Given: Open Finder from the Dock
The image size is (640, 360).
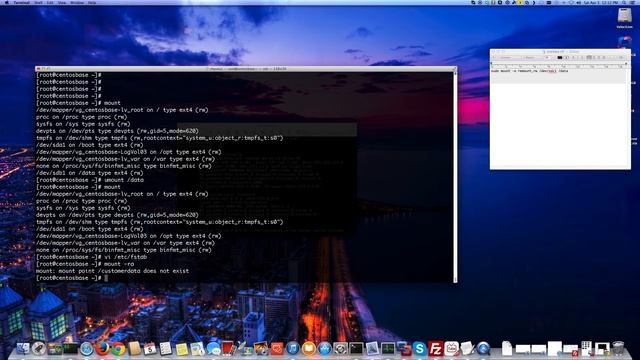Looking at the screenshot, I should 23,349.
